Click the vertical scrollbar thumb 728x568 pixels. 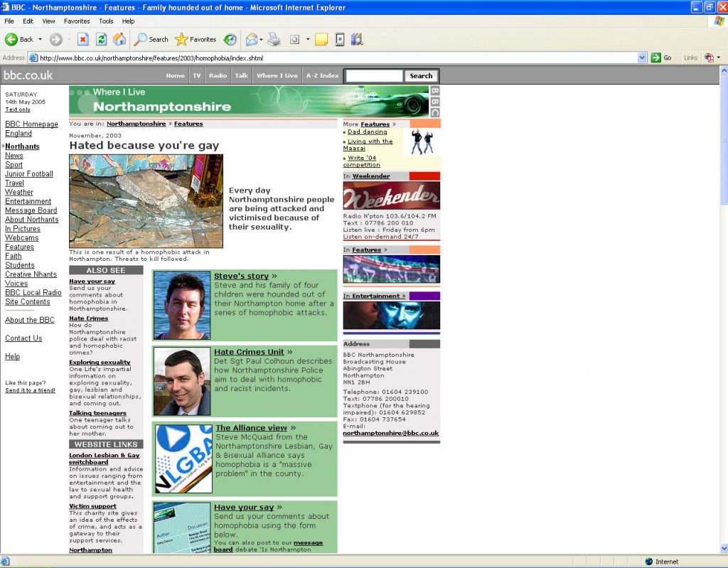(723, 139)
